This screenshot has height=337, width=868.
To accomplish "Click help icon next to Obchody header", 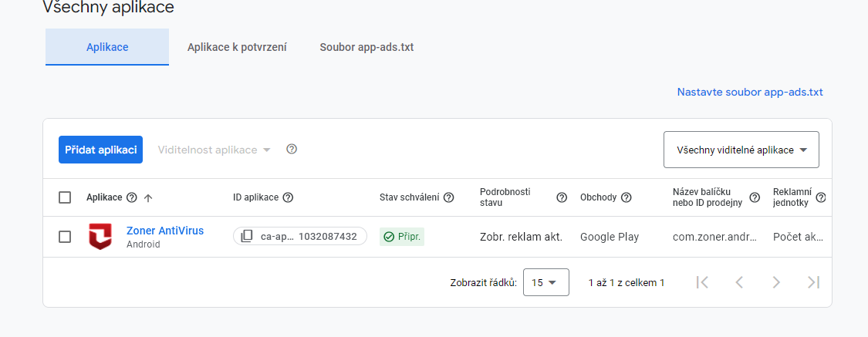I will tap(626, 197).
